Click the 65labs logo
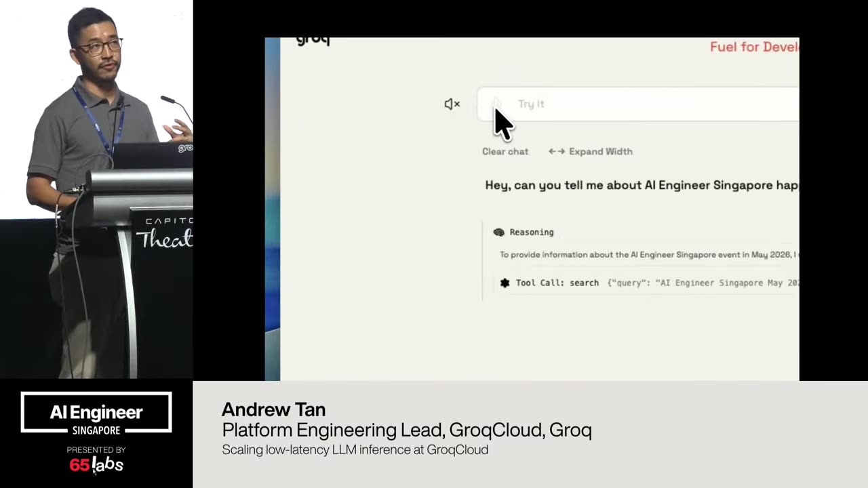Image resolution: width=868 pixels, height=488 pixels. point(96,464)
